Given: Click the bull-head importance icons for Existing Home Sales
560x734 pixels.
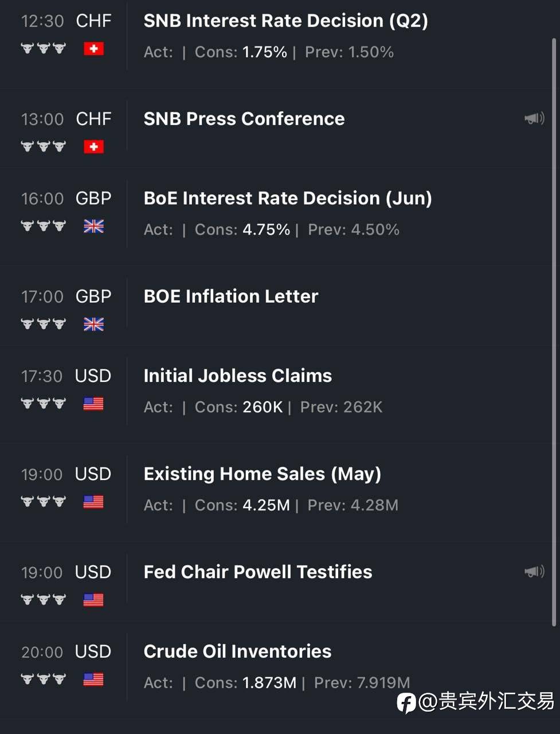Looking at the screenshot, I should [44, 502].
